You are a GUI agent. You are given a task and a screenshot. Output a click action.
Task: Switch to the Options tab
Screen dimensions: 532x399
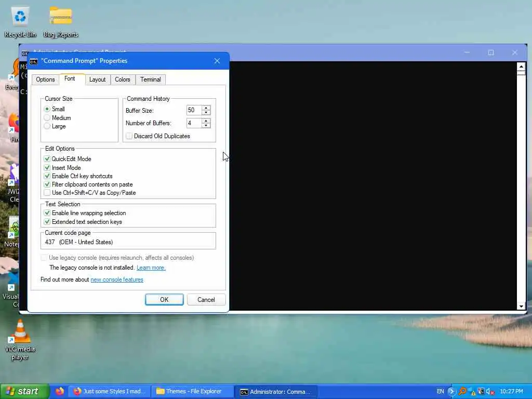click(45, 79)
